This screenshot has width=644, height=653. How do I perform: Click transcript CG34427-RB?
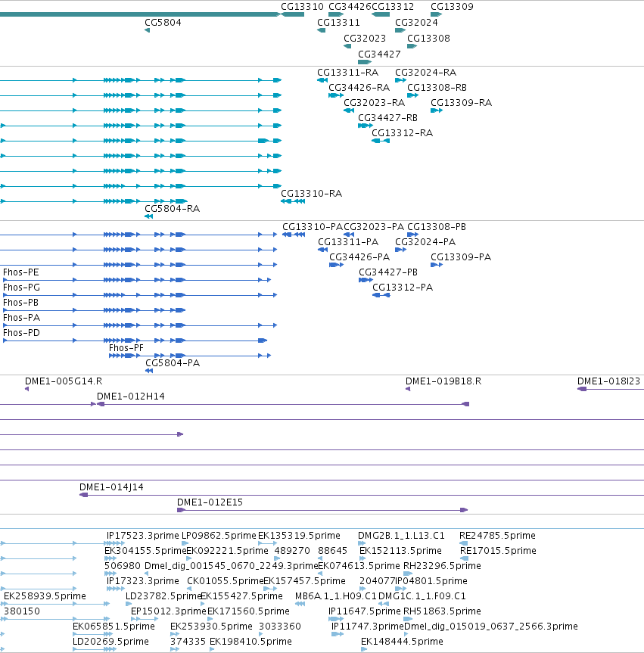(x=387, y=118)
